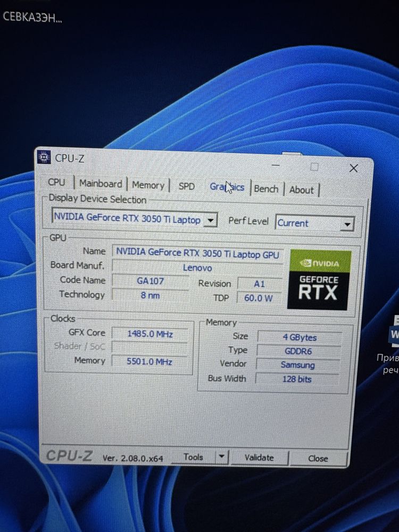Select the СЕВКАЗЭН desktop shortcut label

[32, 18]
